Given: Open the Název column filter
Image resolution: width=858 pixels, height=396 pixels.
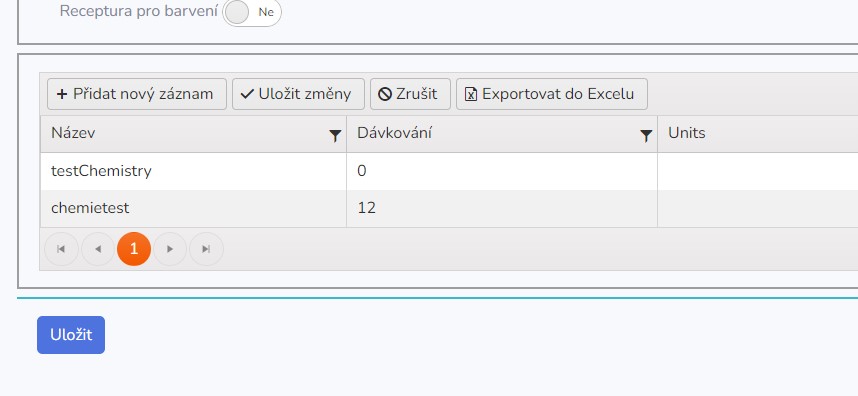Looking at the screenshot, I should click(335, 136).
